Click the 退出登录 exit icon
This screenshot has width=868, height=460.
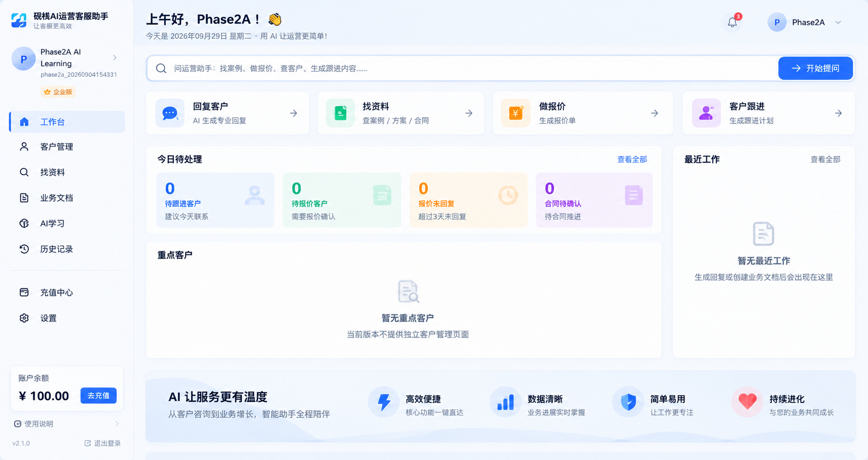[x=88, y=443]
